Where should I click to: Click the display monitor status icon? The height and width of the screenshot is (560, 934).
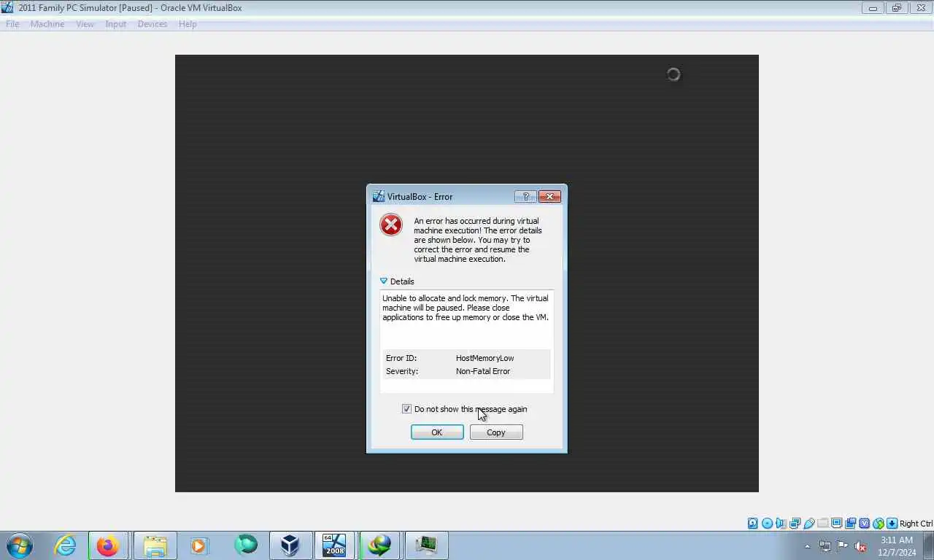coord(837,524)
